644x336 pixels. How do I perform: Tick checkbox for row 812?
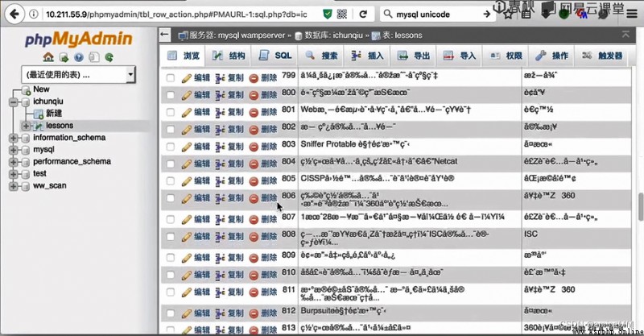(x=171, y=313)
